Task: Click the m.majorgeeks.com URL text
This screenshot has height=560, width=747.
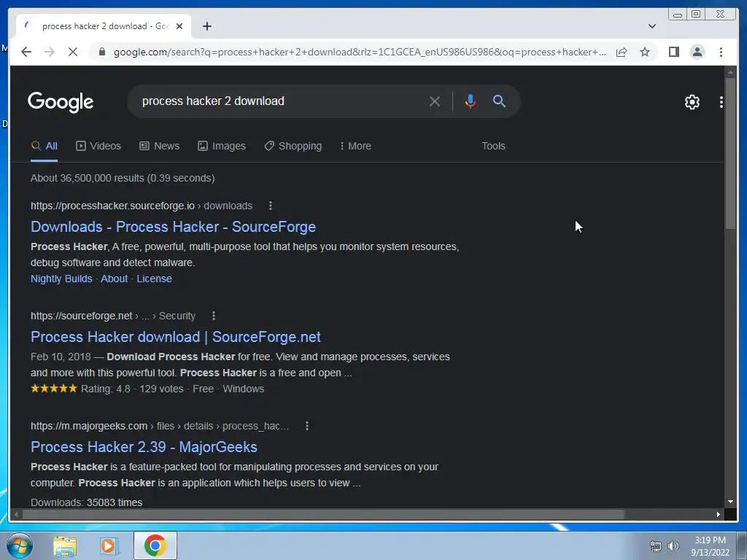Action: (88, 426)
